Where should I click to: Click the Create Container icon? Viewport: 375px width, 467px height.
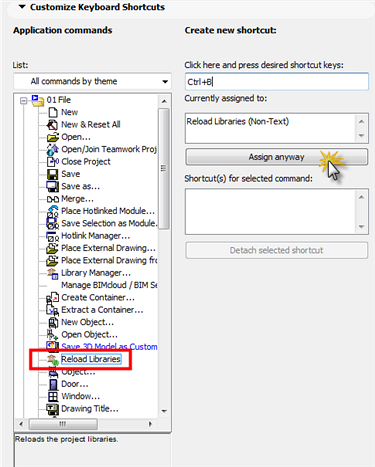pyautogui.click(x=52, y=298)
